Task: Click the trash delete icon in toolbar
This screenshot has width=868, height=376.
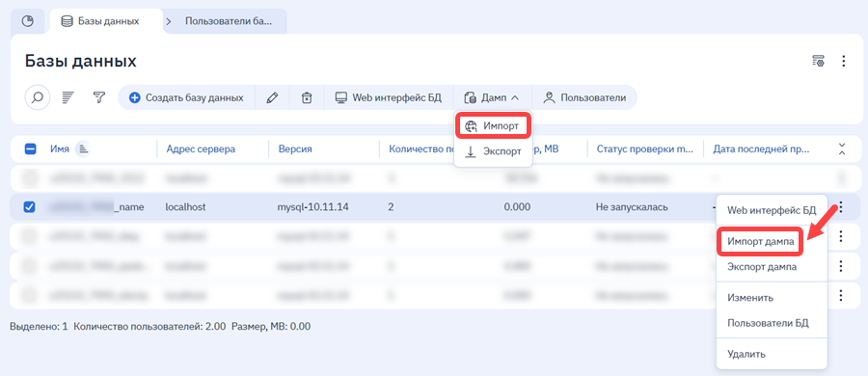Action: tap(306, 98)
